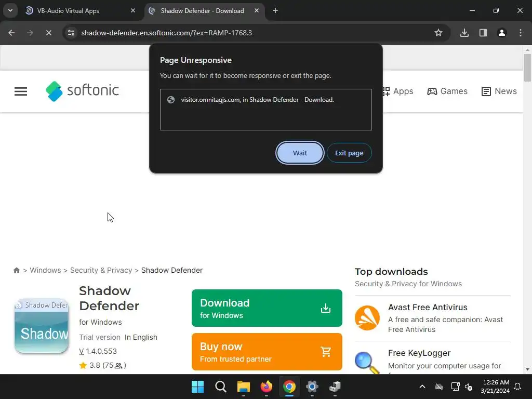The image size is (532, 399).
Task: Launch Firefox from taskbar
Action: tap(267, 387)
